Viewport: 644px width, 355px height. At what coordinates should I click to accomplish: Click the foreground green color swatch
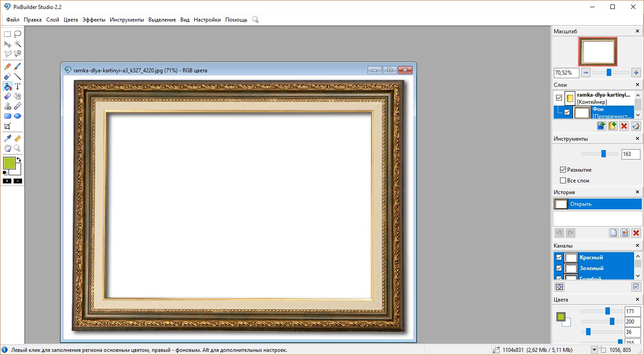(9, 163)
